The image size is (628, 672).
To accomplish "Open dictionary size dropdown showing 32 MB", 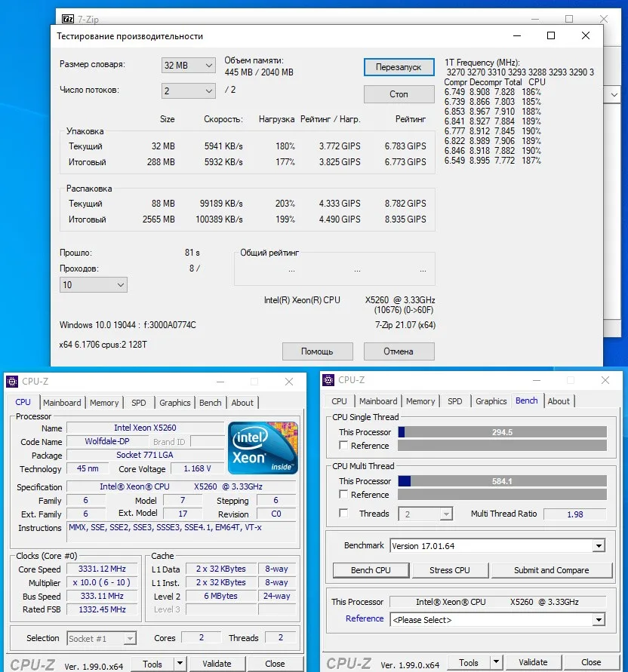I will pos(188,65).
